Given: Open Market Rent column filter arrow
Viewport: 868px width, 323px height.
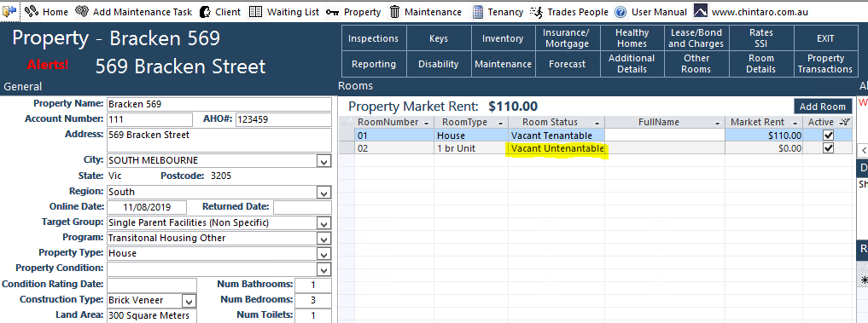Looking at the screenshot, I should (795, 123).
